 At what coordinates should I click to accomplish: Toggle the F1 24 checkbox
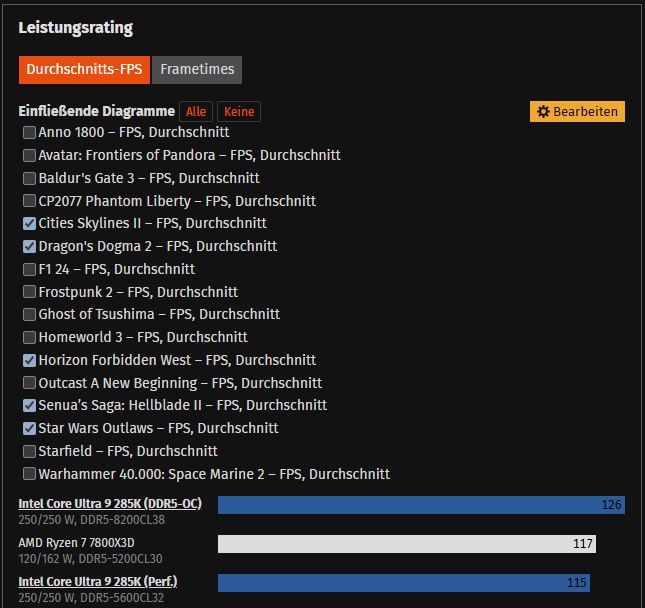coord(29,269)
